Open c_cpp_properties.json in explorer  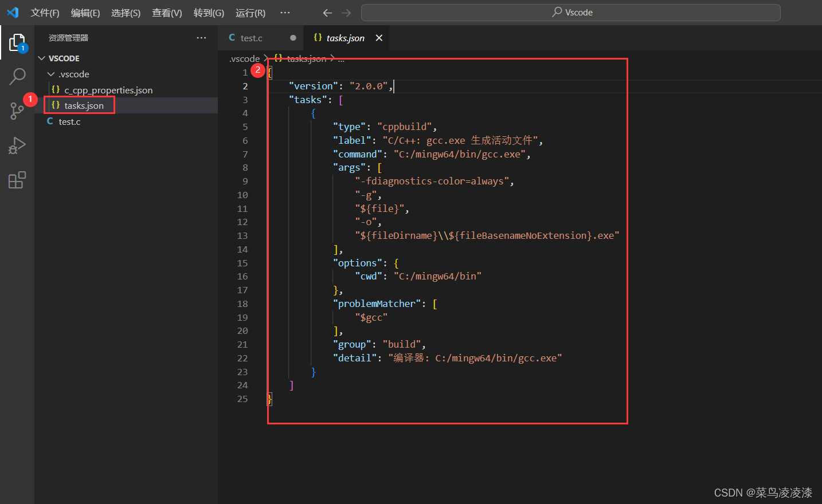coord(108,90)
